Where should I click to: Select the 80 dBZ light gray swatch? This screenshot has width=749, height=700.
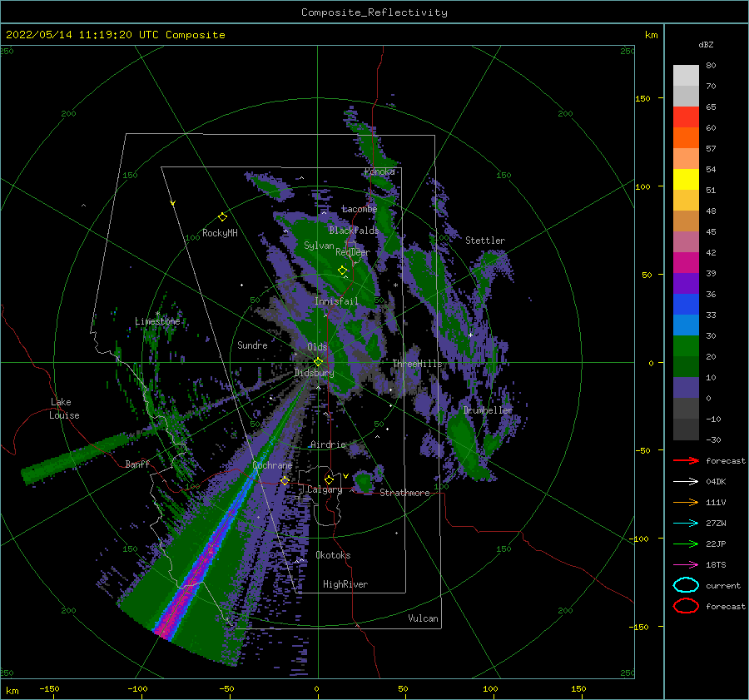tap(686, 76)
